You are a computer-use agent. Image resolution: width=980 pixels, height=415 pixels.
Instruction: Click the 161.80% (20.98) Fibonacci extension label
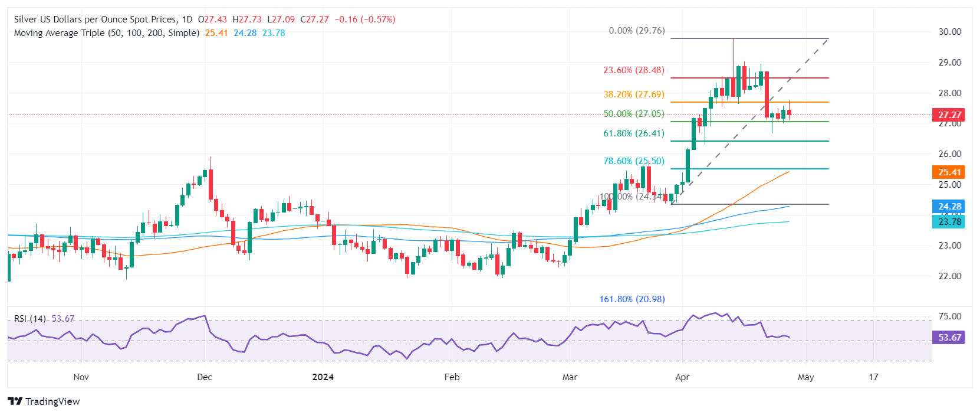click(x=632, y=299)
